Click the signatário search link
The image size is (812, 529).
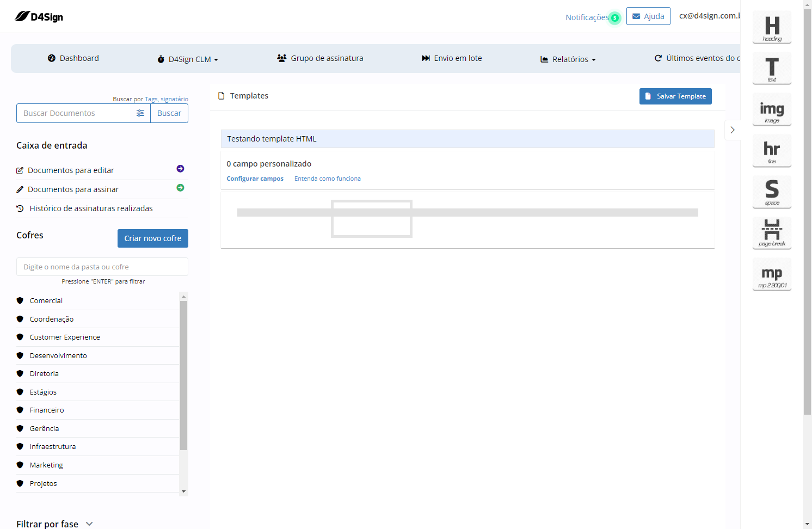click(x=174, y=99)
